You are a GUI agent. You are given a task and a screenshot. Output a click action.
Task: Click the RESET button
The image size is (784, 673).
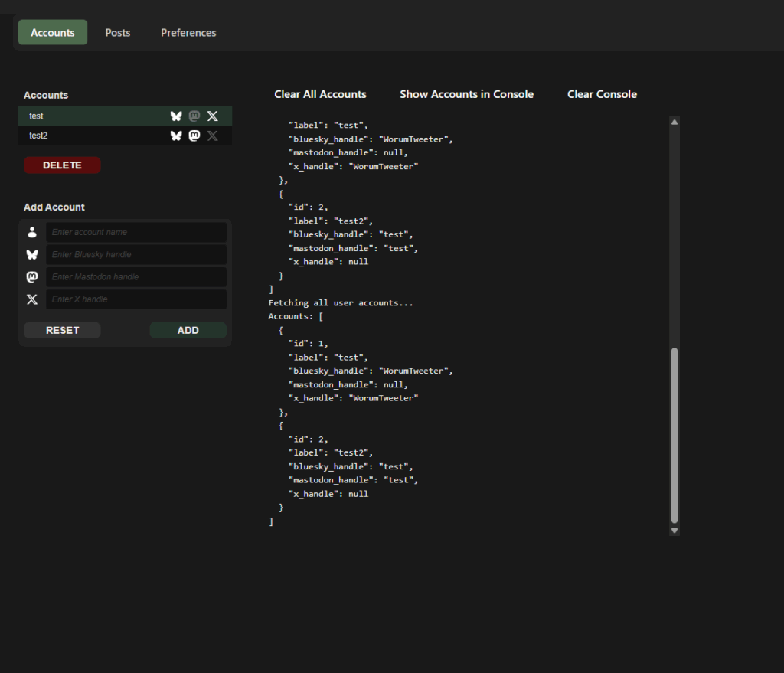coord(62,330)
